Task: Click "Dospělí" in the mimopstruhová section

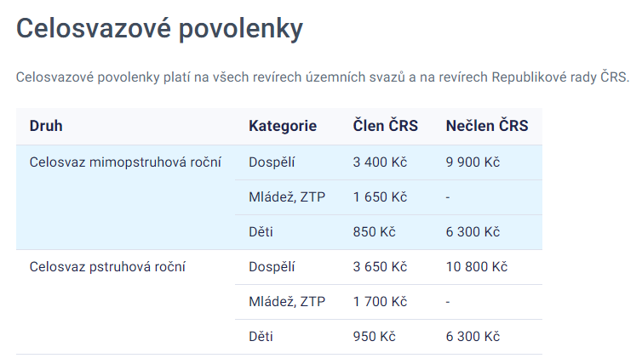Action: [x=272, y=162]
